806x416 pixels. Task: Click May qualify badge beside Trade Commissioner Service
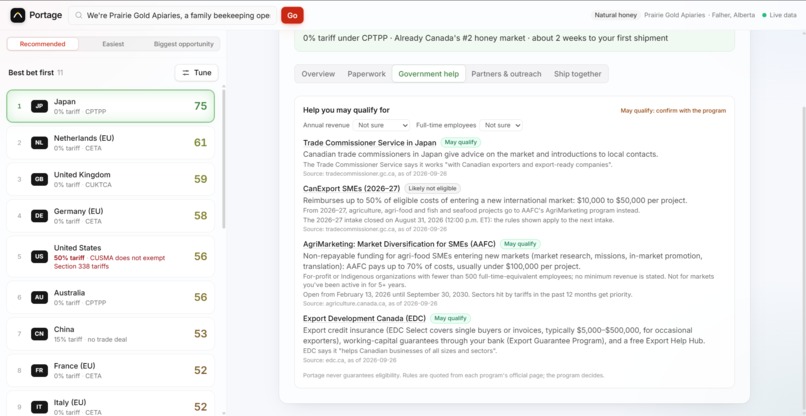pyautogui.click(x=461, y=142)
